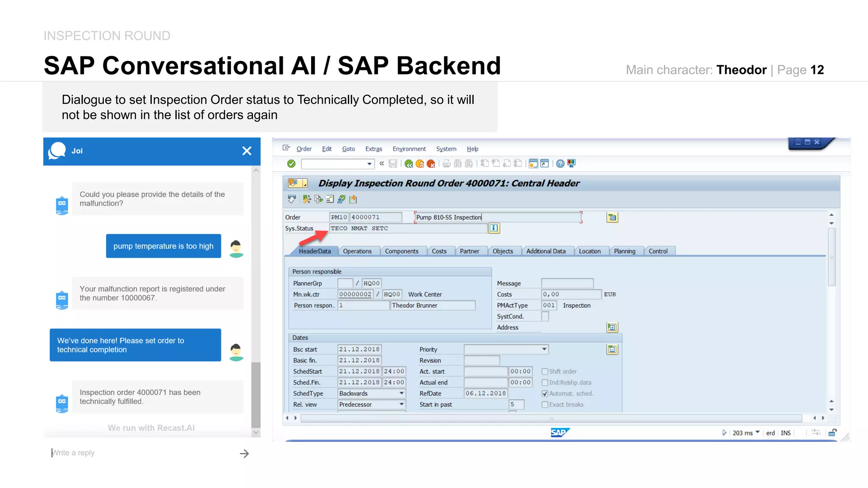Open long text icon next to order description

point(612,217)
